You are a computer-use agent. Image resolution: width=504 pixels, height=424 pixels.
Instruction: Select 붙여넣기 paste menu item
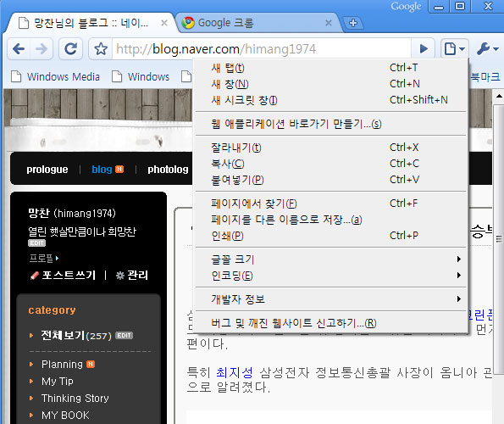click(x=330, y=180)
